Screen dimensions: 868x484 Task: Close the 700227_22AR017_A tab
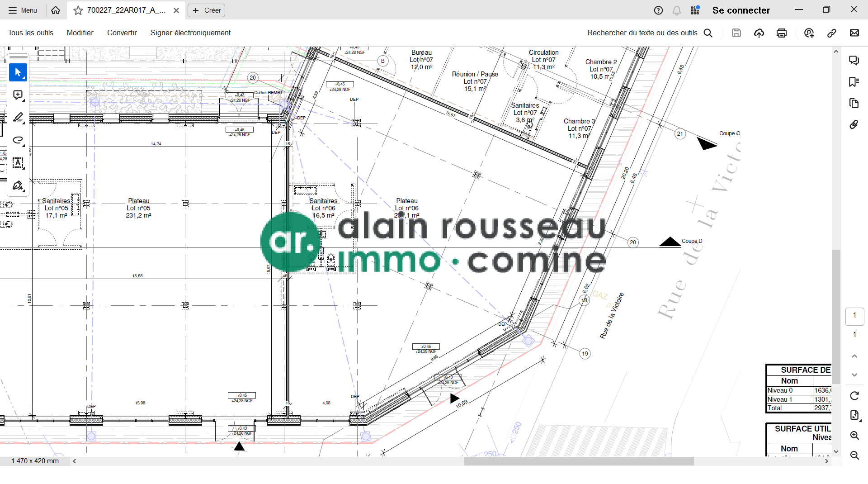point(176,10)
